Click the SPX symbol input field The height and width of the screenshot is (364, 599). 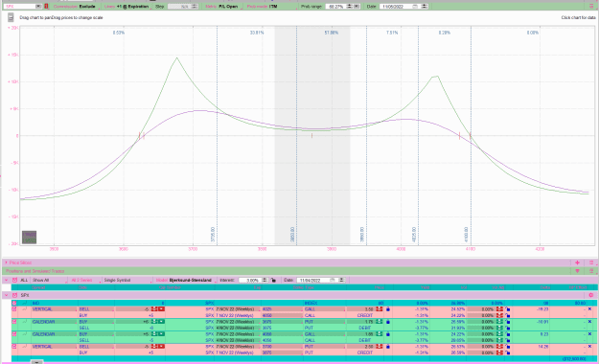[20, 7]
